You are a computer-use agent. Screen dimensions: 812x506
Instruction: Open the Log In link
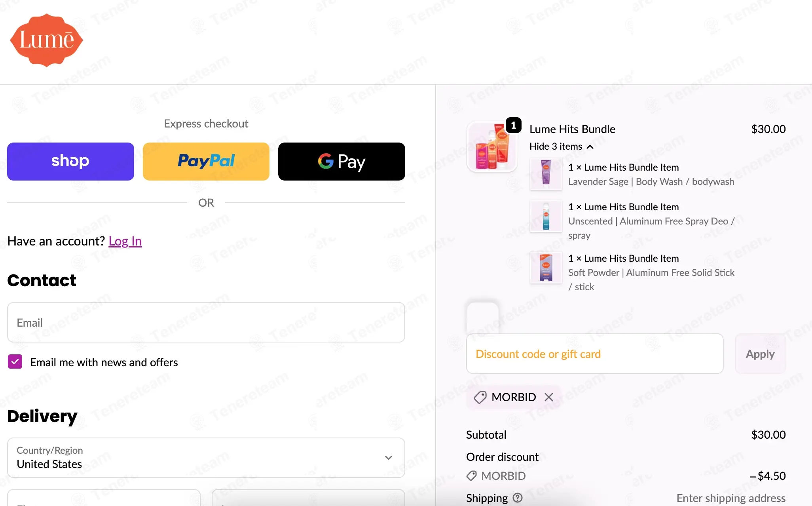pyautogui.click(x=125, y=241)
